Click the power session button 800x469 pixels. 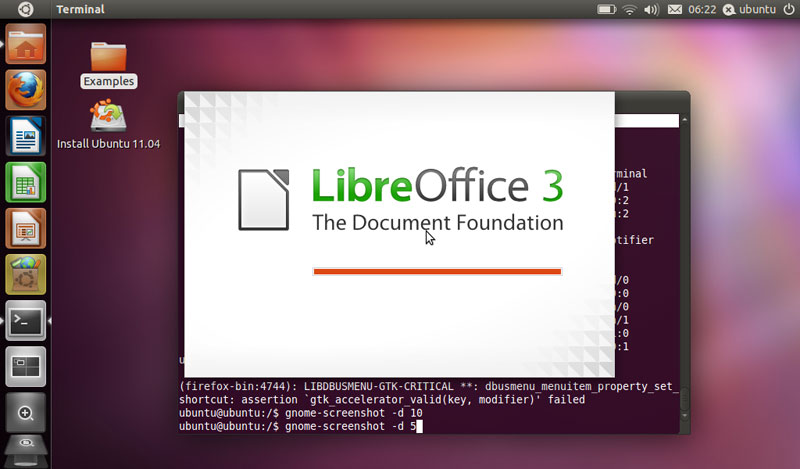788,9
